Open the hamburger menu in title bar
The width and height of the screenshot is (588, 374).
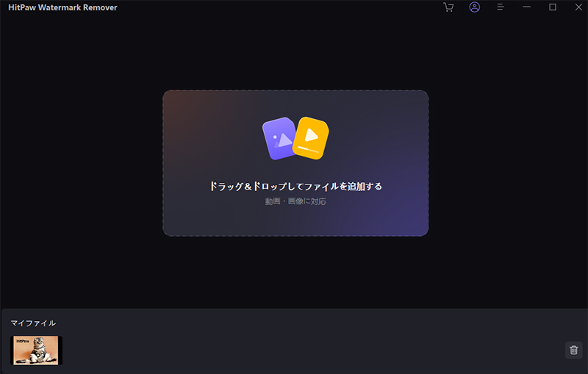(501, 7)
